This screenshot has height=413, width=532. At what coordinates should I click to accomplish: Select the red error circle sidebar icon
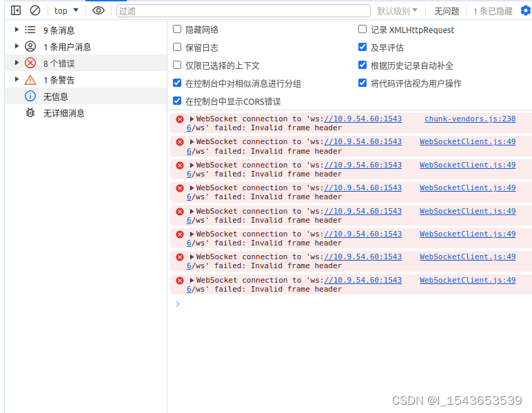30,63
